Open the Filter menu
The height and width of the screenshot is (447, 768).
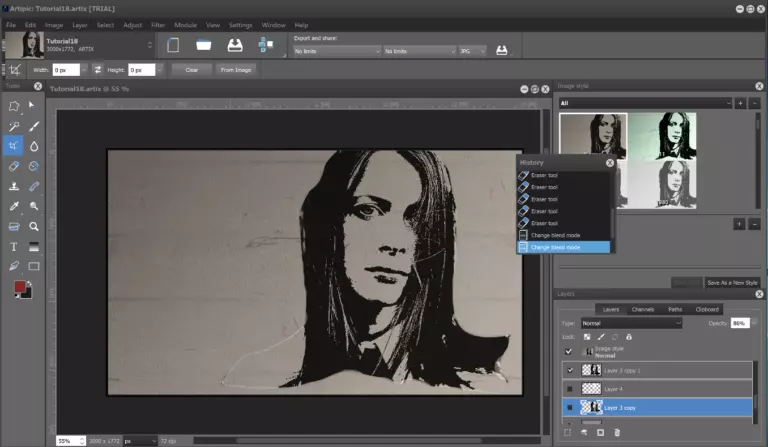158,24
